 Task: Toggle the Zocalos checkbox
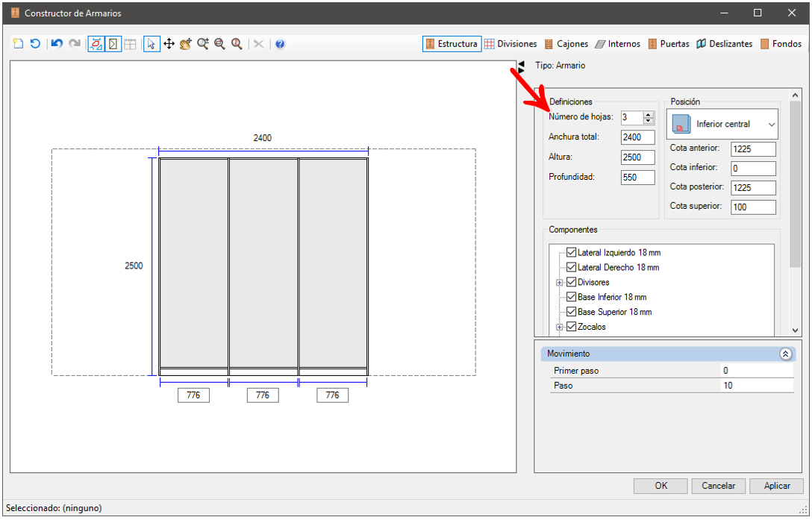(x=571, y=327)
